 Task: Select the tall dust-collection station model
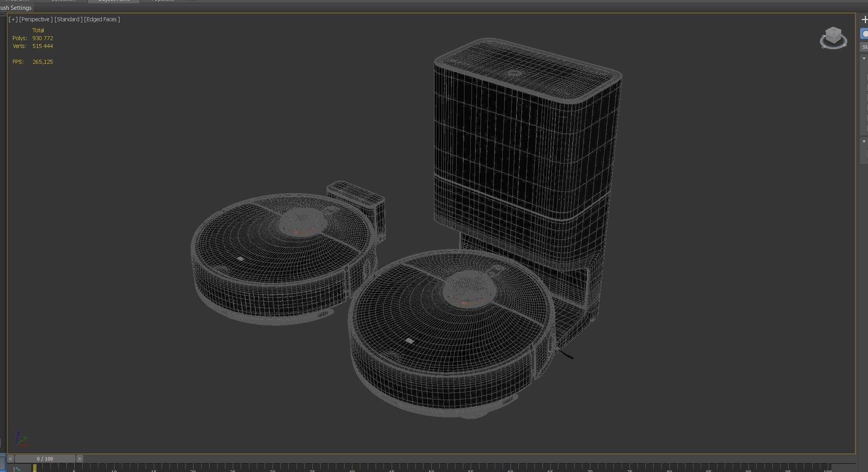pyautogui.click(x=523, y=149)
